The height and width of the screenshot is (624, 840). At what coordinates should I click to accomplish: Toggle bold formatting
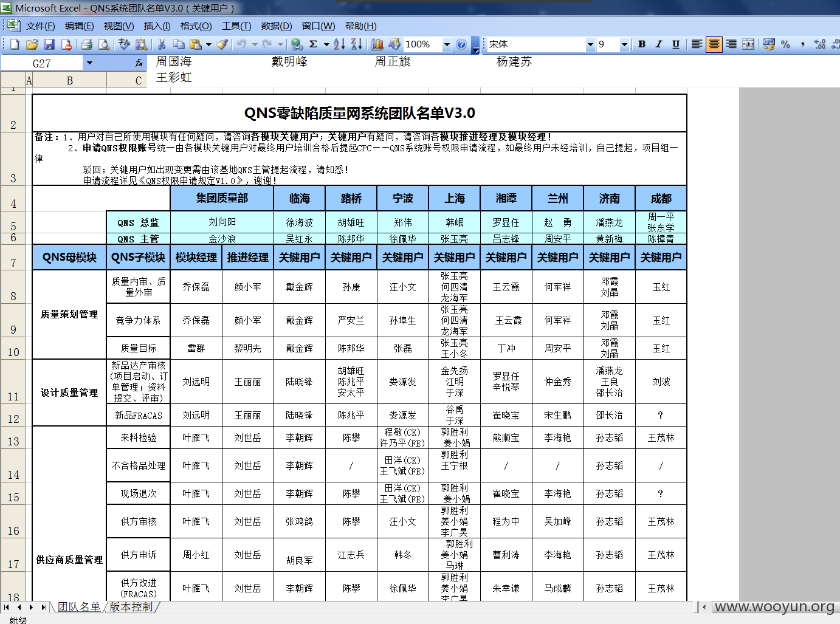coord(642,44)
